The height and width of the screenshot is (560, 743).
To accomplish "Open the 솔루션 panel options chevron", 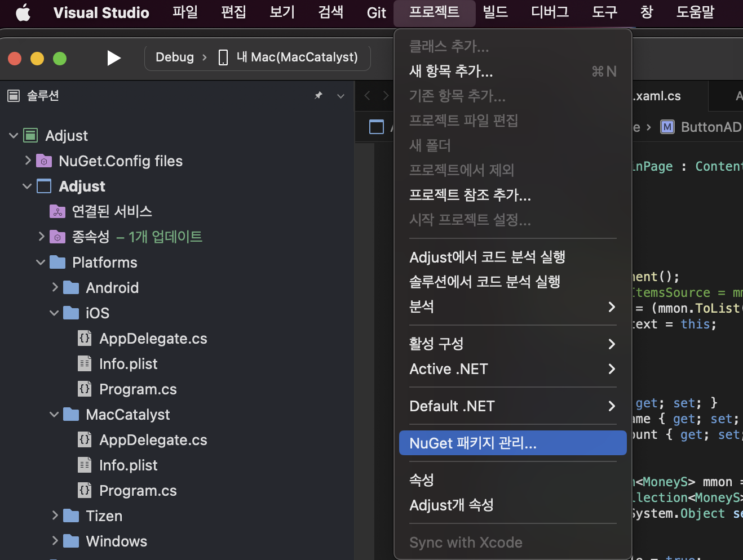I will point(340,96).
